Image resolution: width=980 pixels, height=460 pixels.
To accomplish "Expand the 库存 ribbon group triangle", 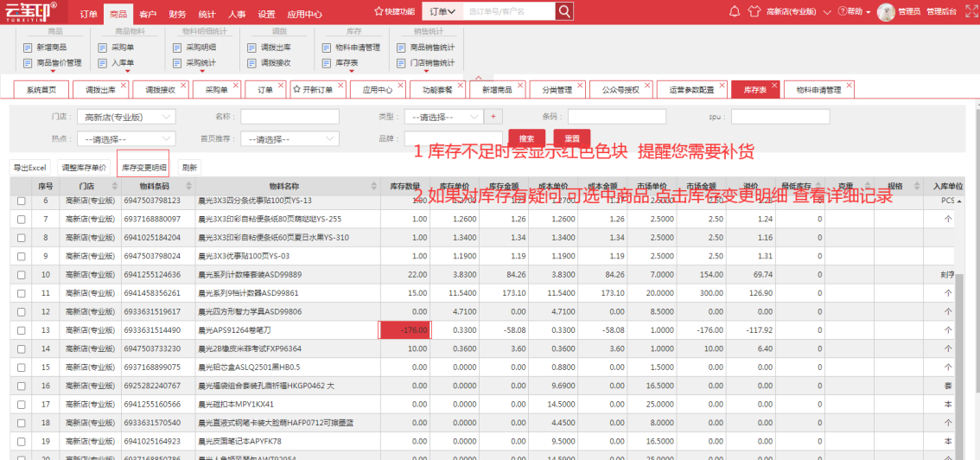I will click(351, 71).
